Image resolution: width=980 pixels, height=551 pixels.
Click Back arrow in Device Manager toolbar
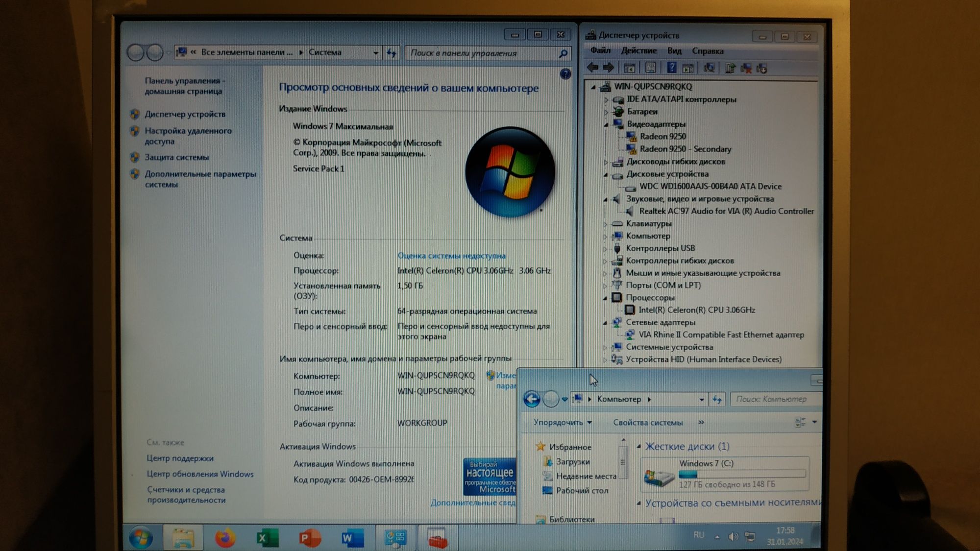coord(593,68)
